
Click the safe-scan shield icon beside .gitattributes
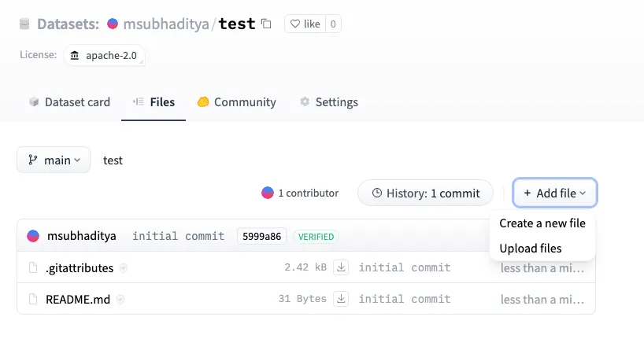click(124, 268)
